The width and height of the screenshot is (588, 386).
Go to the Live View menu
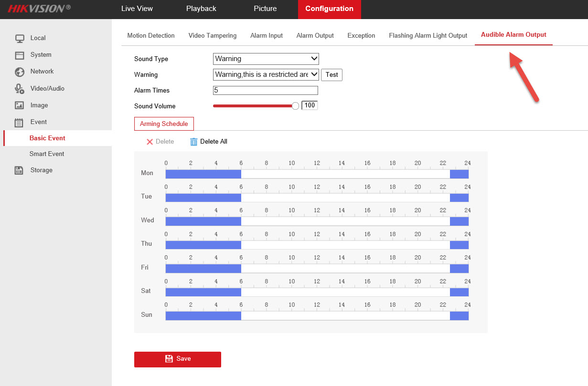click(x=138, y=9)
